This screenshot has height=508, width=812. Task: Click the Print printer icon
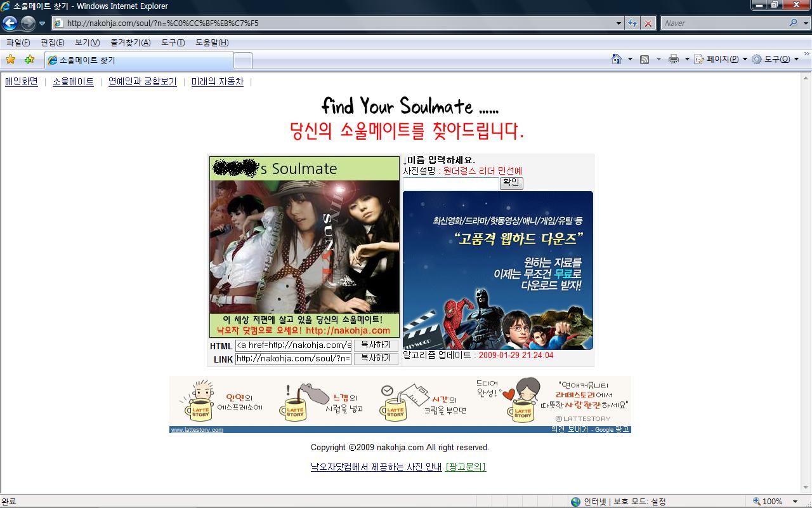pyautogui.click(x=674, y=59)
